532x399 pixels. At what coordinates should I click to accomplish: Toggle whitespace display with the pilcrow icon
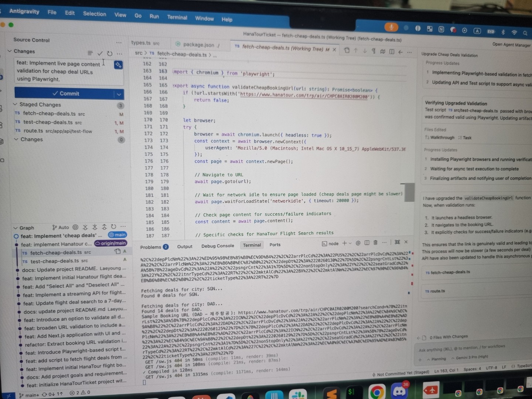coord(374,51)
